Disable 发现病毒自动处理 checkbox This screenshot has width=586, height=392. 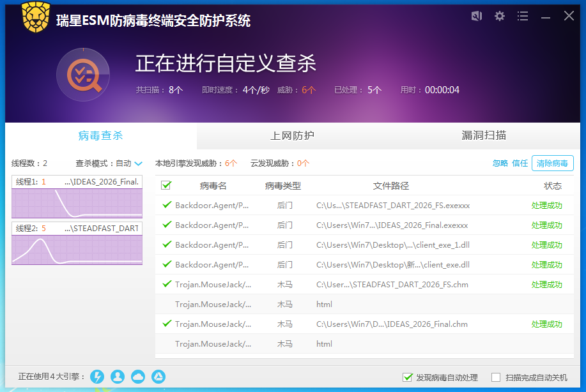click(x=408, y=377)
